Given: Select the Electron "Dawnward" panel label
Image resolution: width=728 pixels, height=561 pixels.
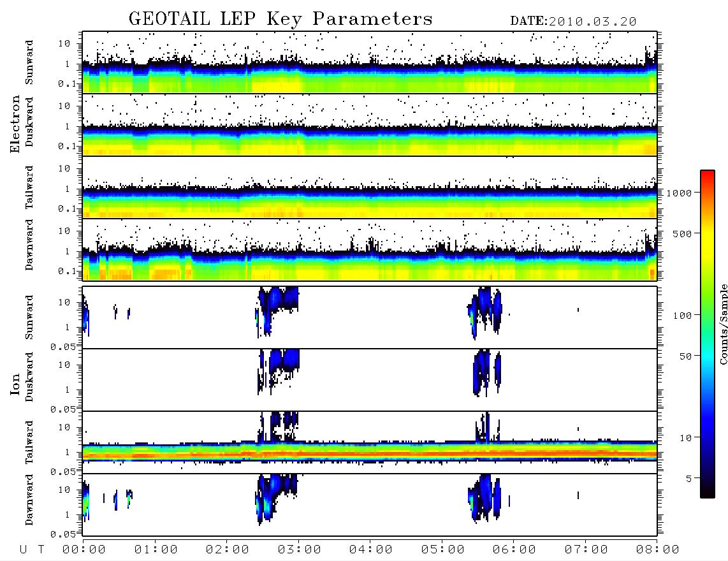Looking at the screenshot, I should coord(29,245).
